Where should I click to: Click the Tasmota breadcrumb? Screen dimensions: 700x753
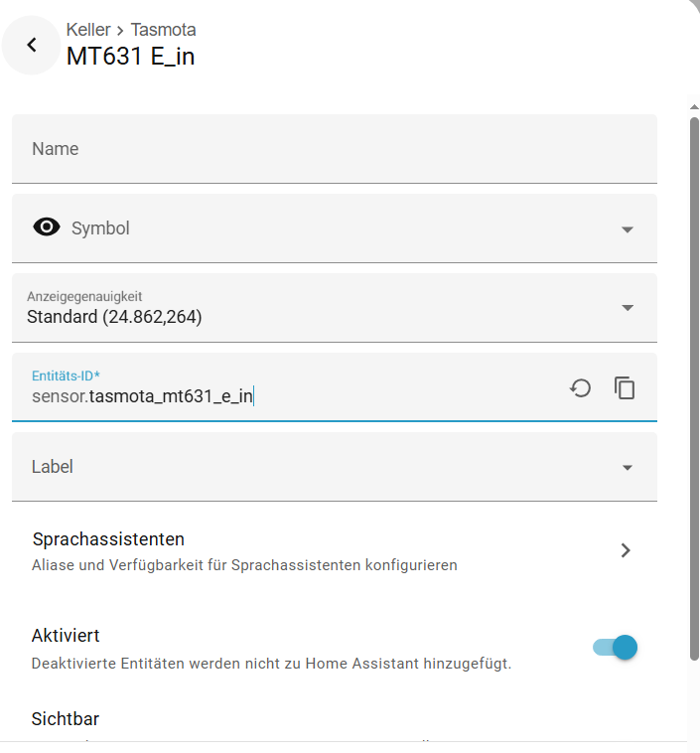pyautogui.click(x=164, y=30)
